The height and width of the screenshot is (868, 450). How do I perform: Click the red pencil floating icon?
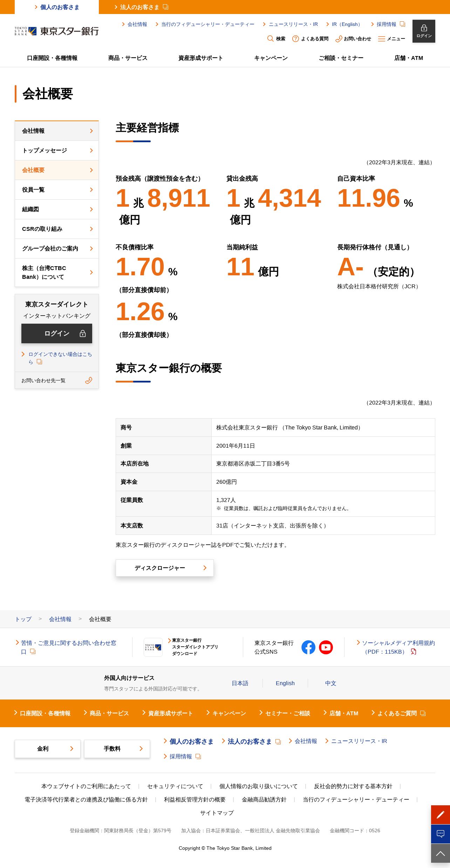pyautogui.click(x=441, y=815)
